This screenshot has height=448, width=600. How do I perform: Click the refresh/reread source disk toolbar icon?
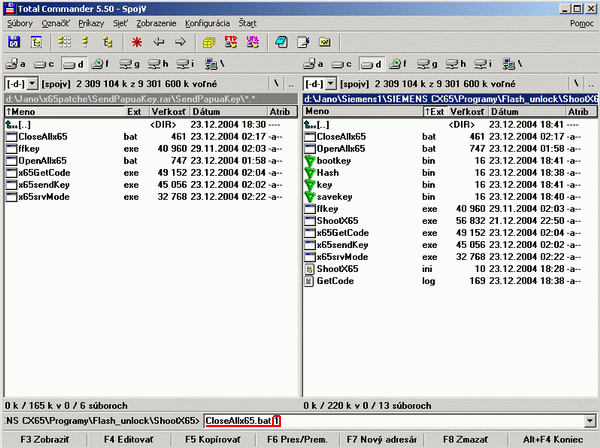(x=14, y=42)
